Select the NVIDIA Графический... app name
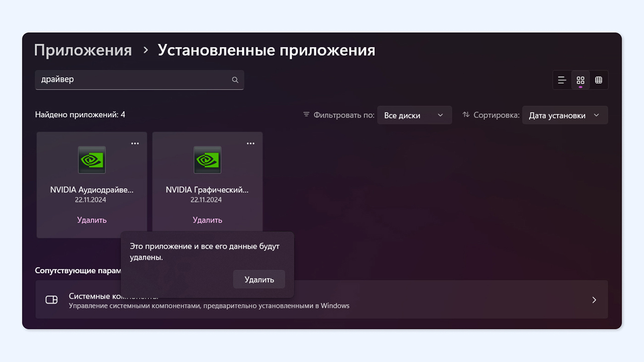This screenshot has width=644, height=362. pos(207,190)
